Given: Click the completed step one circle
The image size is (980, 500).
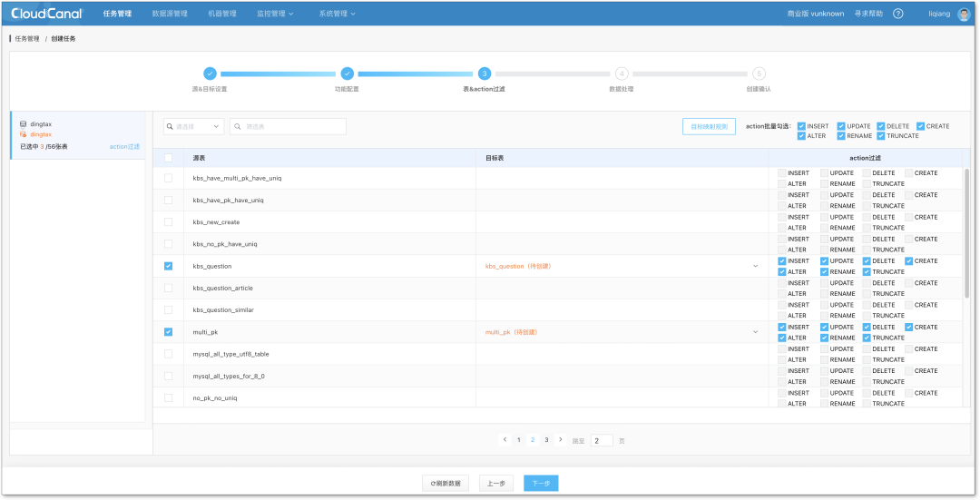Looking at the screenshot, I should click(x=210, y=74).
